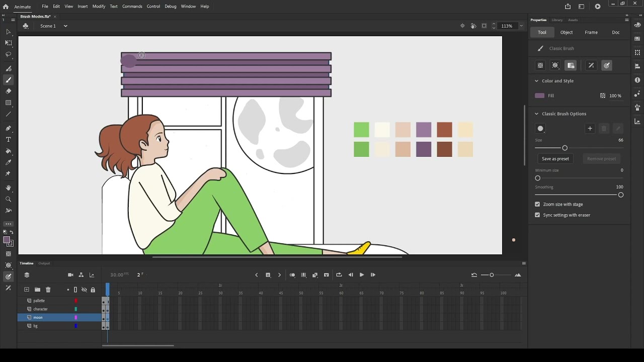Open the stage zoom percentage dropdown
Viewport: 644px width, 362px height.
pos(521,26)
